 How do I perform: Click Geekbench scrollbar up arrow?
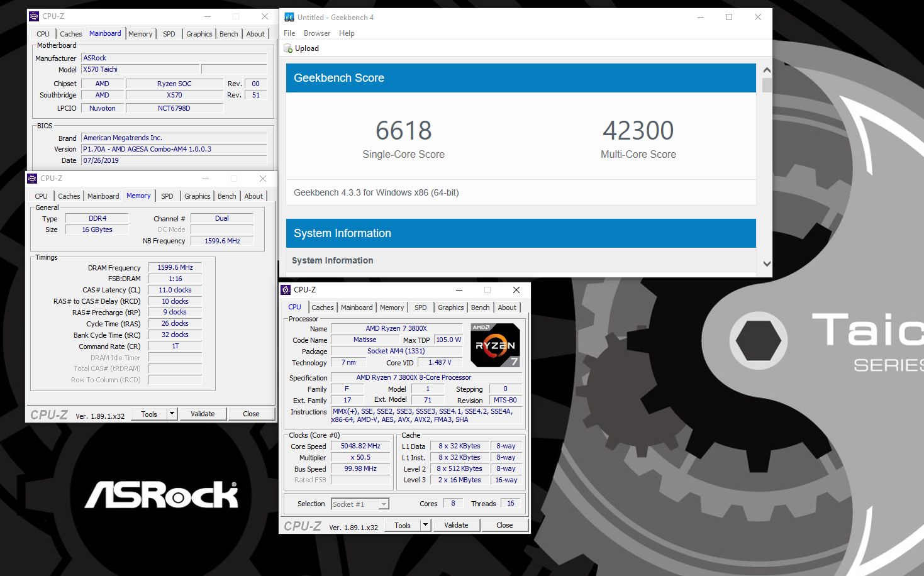[767, 70]
